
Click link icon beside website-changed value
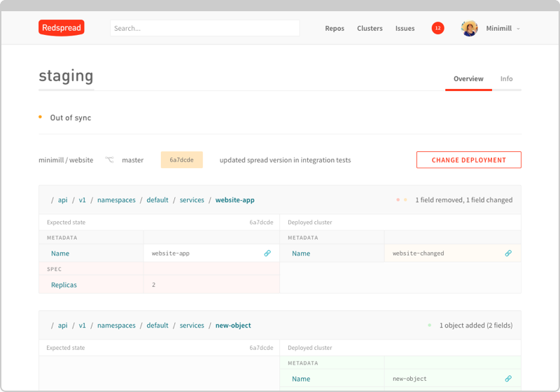pos(508,253)
